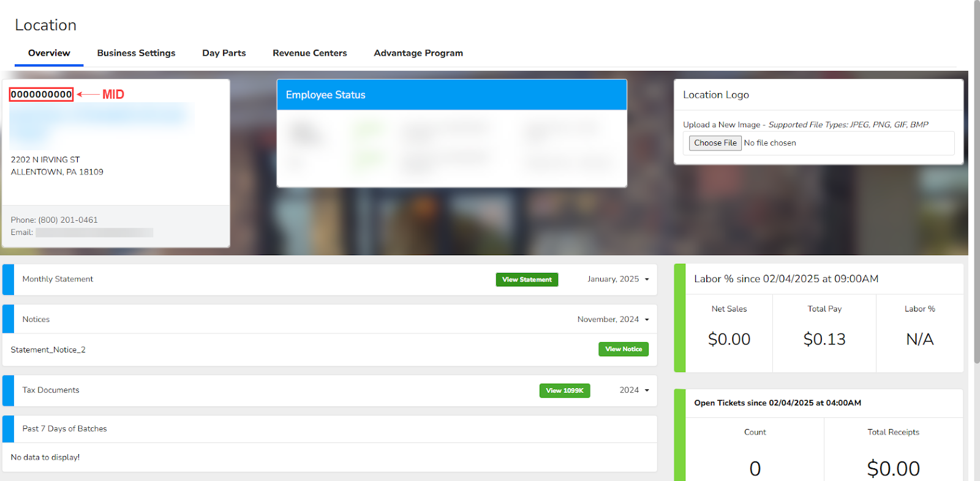The width and height of the screenshot is (980, 481).
Task: Click the page vertical scrollbar
Action: point(976,184)
